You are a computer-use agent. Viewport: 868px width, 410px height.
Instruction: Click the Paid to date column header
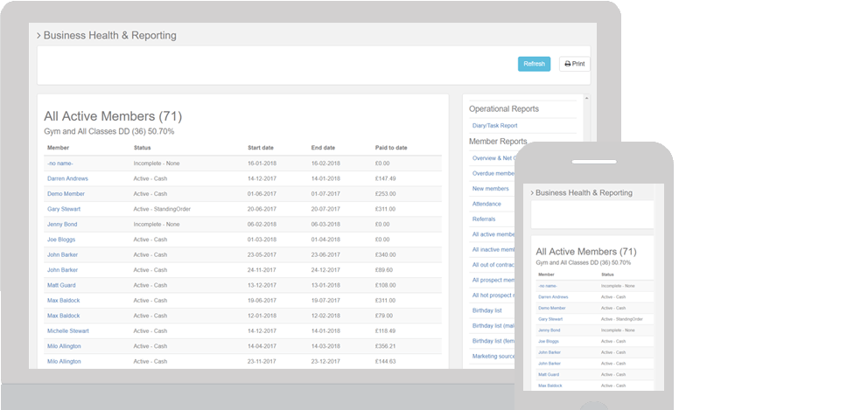click(x=390, y=148)
